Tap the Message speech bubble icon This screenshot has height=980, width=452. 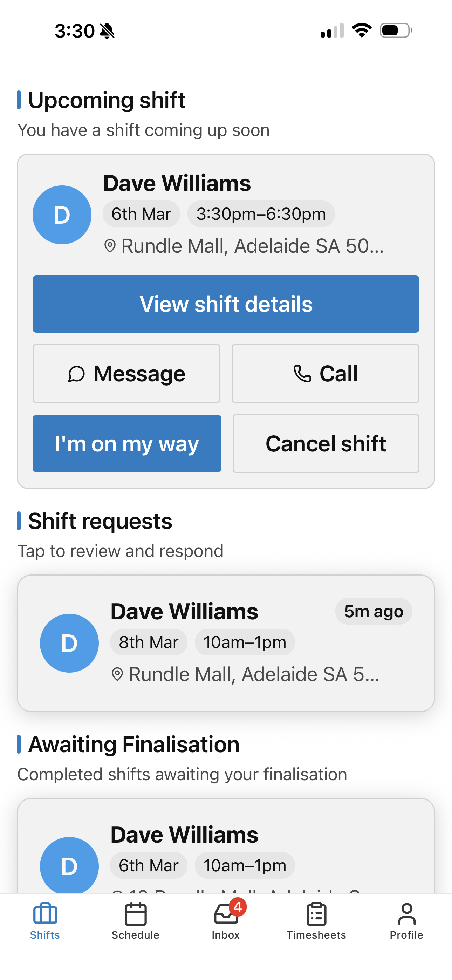[x=78, y=374]
